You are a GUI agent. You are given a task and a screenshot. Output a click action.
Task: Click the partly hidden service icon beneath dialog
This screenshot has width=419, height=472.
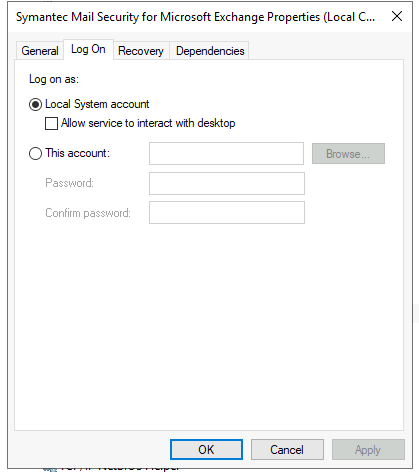[x=50, y=469]
